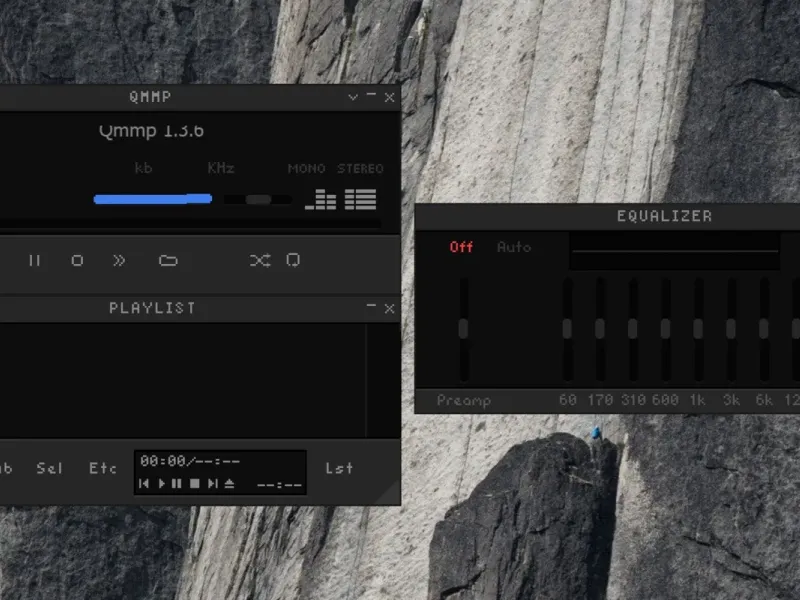
Task: Click the 3k band slider
Action: [731, 329]
